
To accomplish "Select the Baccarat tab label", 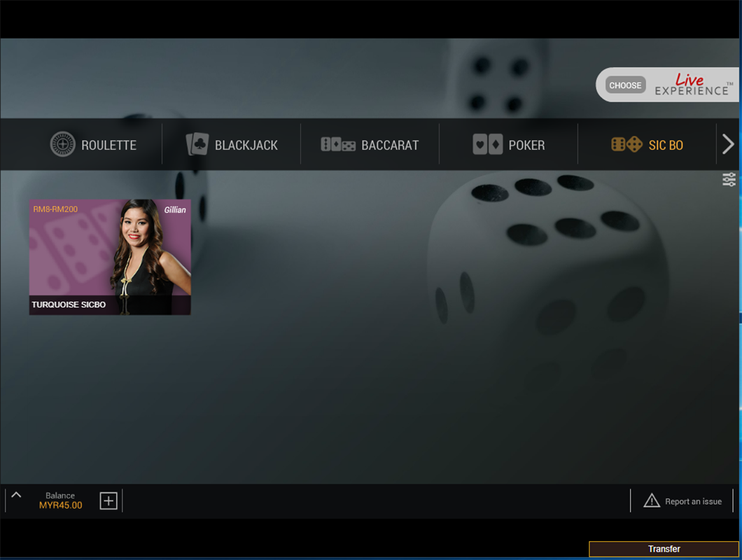I will click(390, 145).
